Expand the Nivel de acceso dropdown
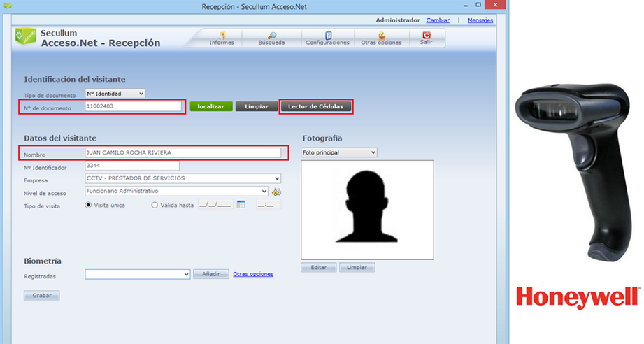The width and height of the screenshot is (644, 344). coord(177,191)
